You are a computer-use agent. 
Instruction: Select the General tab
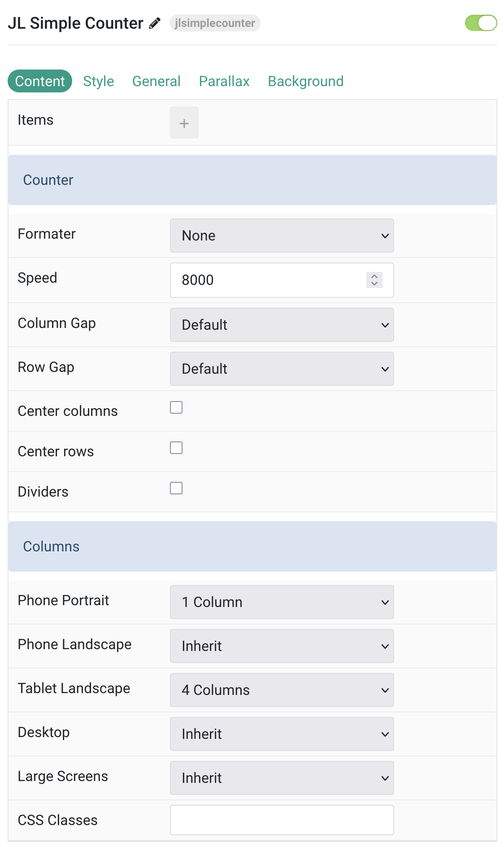[x=156, y=81]
